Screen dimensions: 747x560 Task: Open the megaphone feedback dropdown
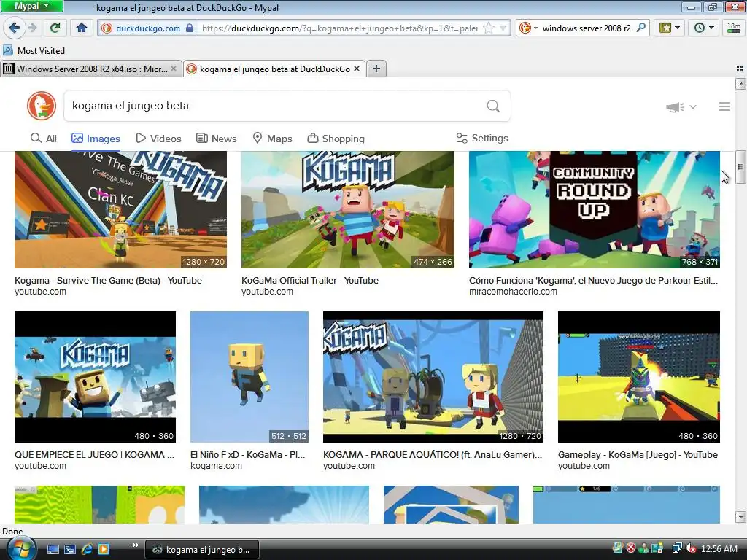tap(681, 106)
